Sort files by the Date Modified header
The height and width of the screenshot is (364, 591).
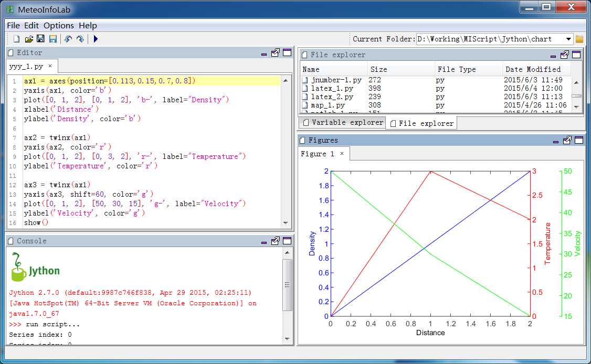(x=536, y=69)
